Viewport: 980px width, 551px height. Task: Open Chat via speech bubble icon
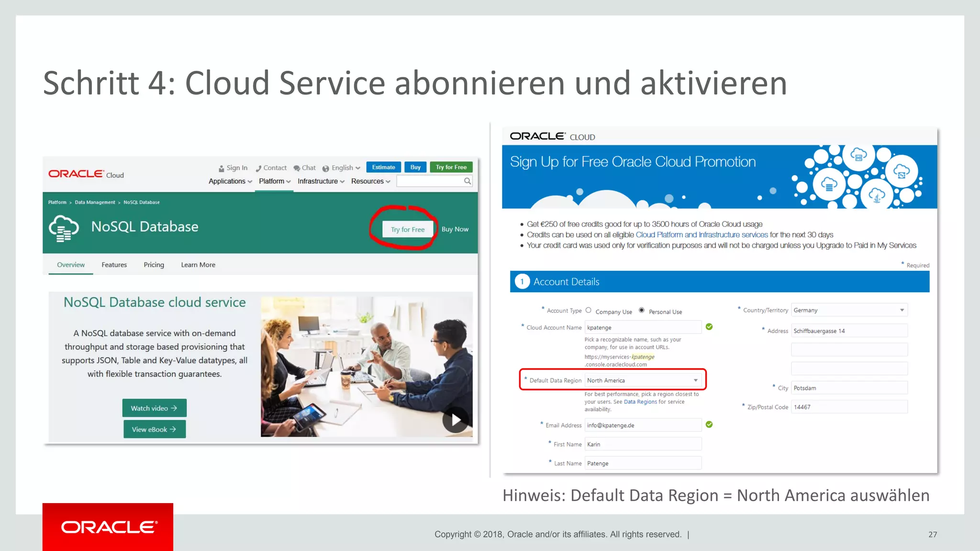coord(297,168)
